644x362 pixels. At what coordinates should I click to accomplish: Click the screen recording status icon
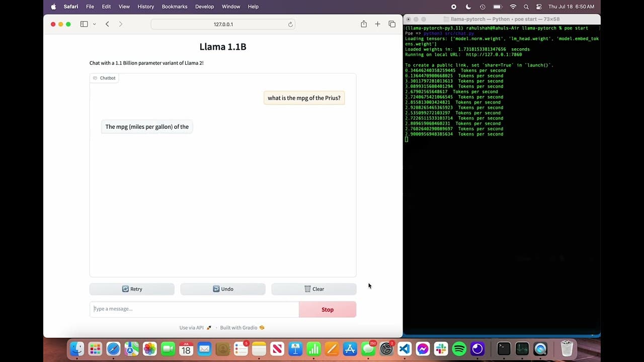tap(454, 7)
